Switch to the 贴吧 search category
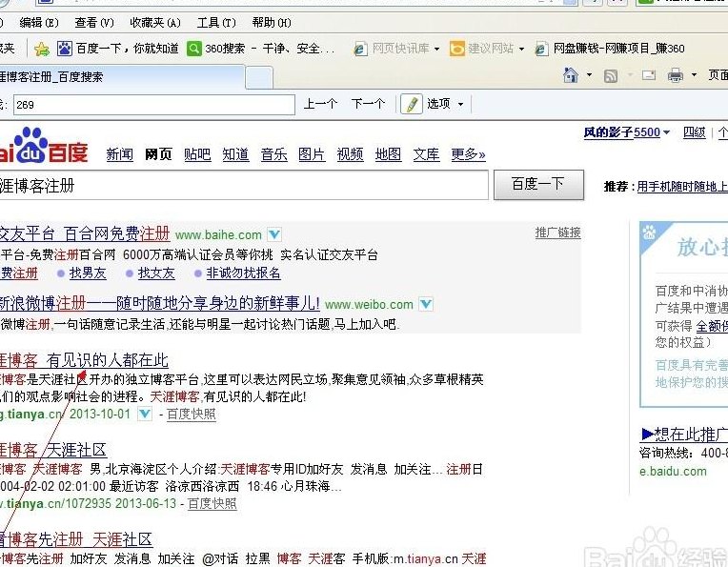This screenshot has height=567, width=728. coord(197,154)
